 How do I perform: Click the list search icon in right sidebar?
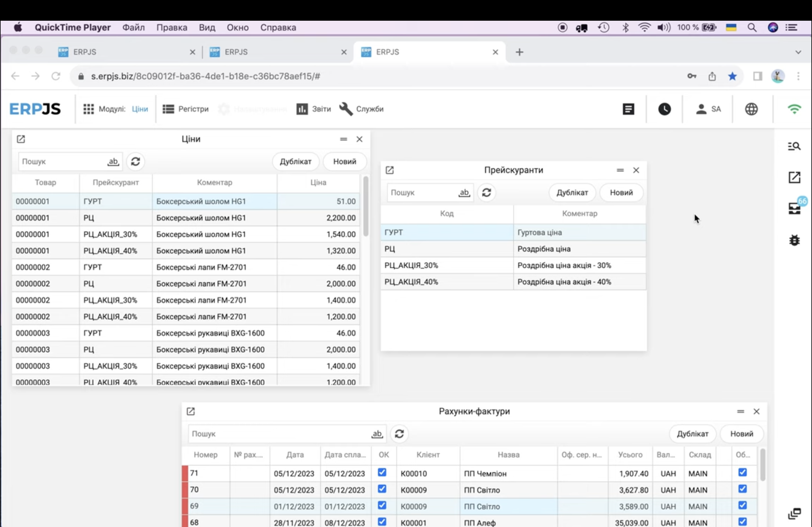tap(794, 146)
